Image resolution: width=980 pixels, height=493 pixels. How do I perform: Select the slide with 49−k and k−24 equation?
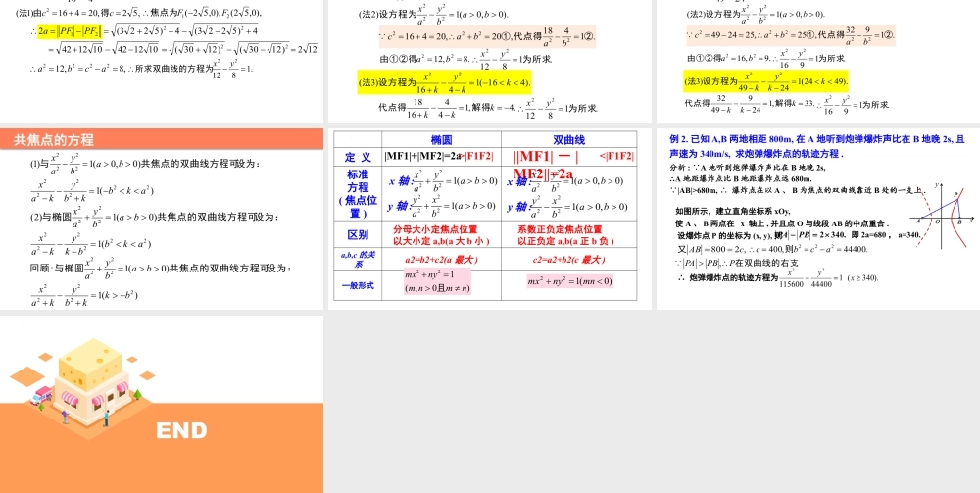[818, 61]
